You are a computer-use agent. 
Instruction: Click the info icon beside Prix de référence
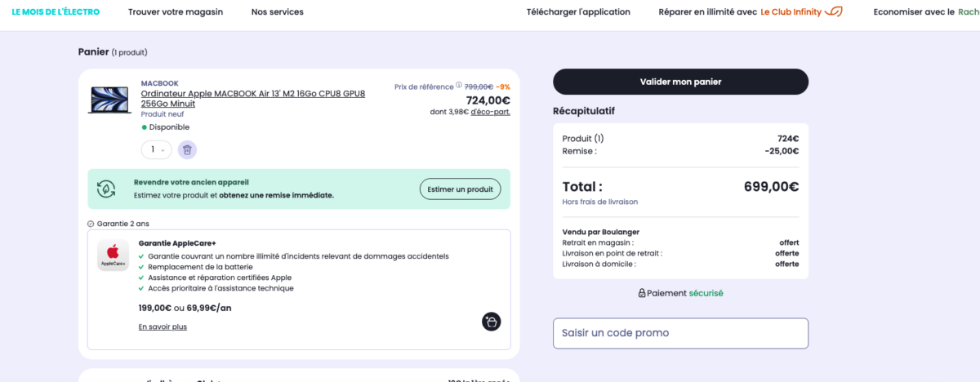[459, 86]
